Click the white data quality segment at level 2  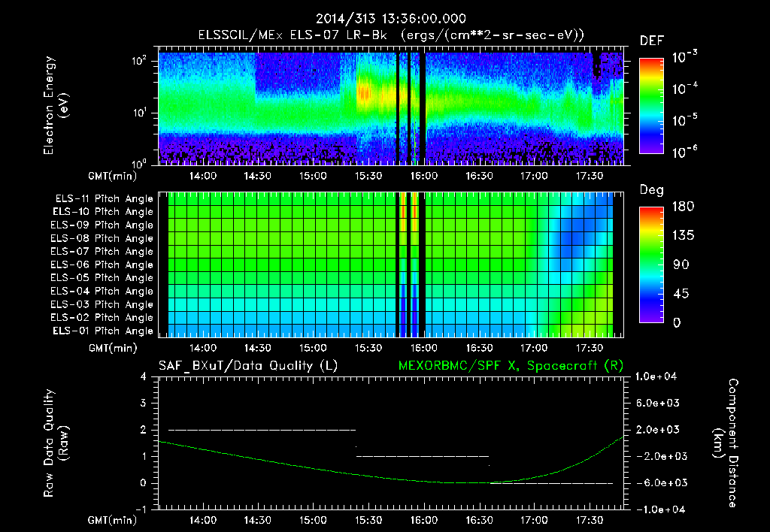click(x=262, y=430)
